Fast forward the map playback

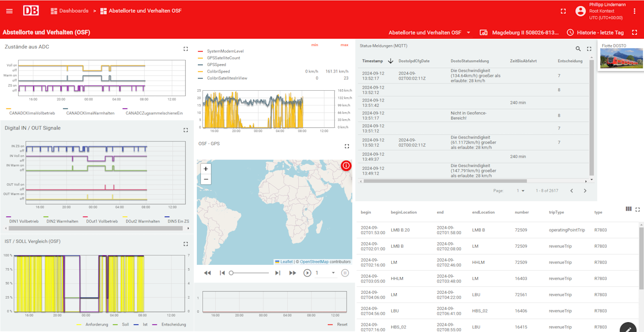[x=292, y=273]
